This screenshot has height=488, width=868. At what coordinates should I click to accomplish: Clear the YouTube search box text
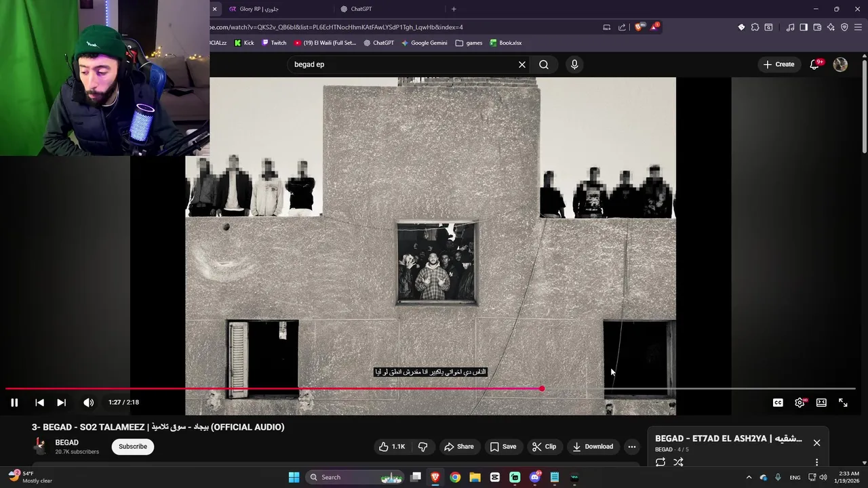point(522,64)
